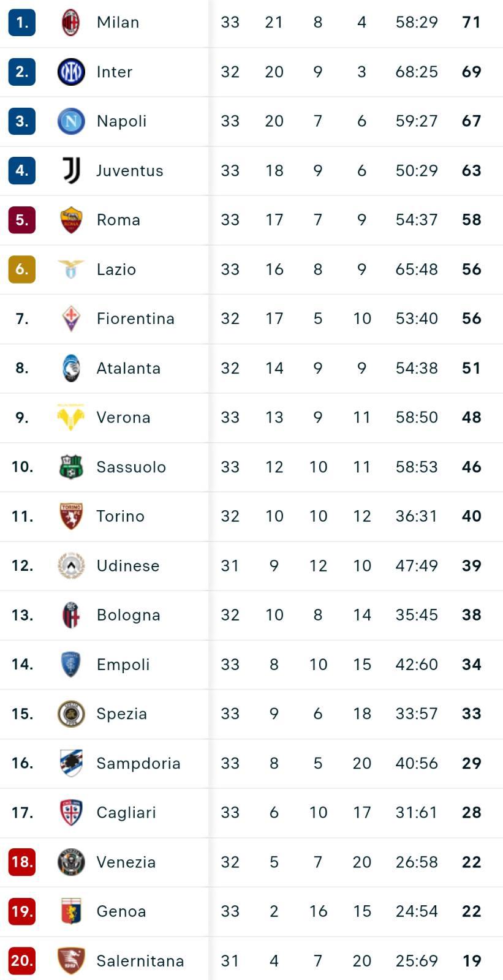
Task: Click the Fiorentina club crest
Action: (x=71, y=318)
